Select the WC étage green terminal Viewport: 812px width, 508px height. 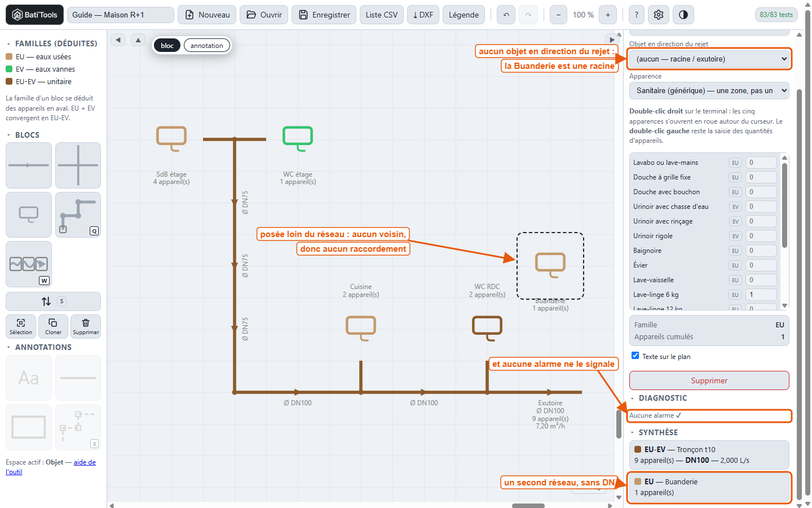point(298,139)
